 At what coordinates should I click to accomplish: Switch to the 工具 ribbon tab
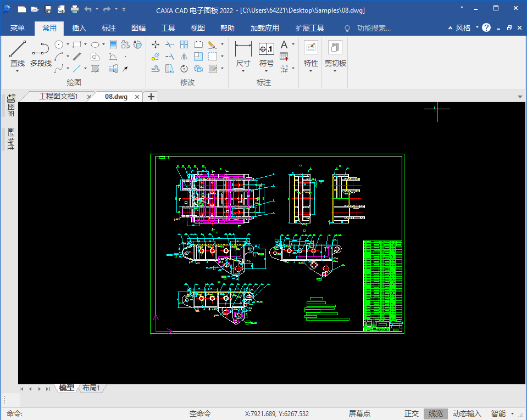168,28
